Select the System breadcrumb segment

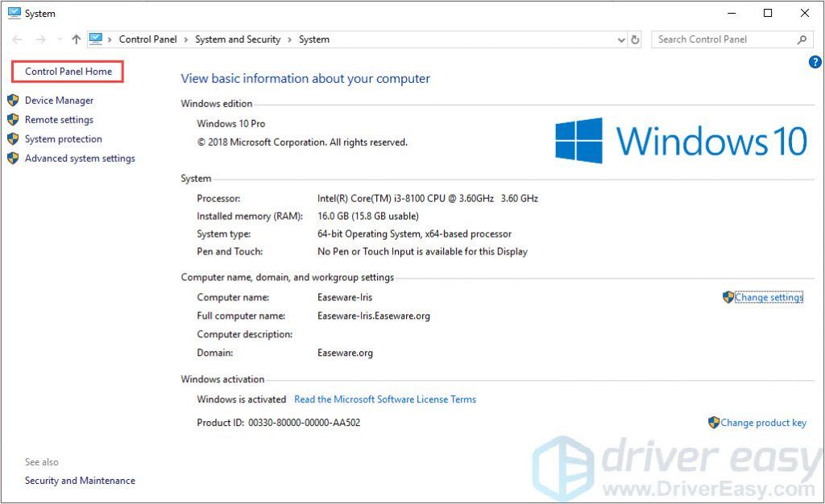[314, 39]
